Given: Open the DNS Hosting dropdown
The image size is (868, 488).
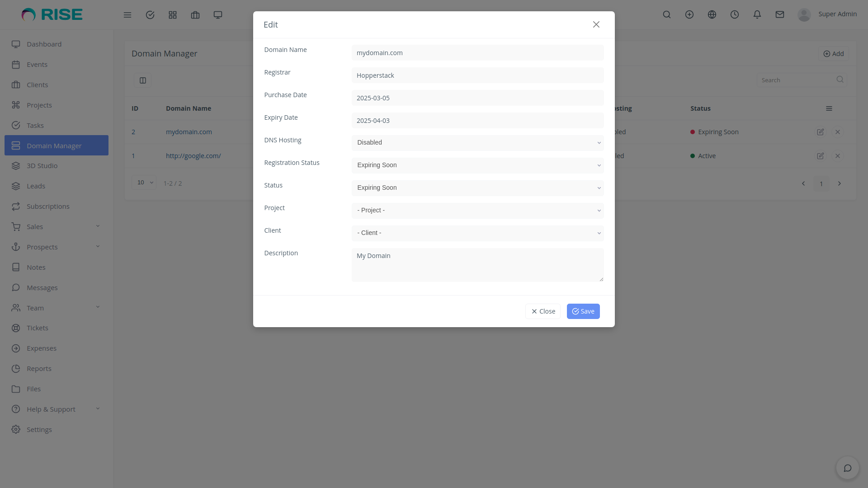Looking at the screenshot, I should (x=477, y=142).
